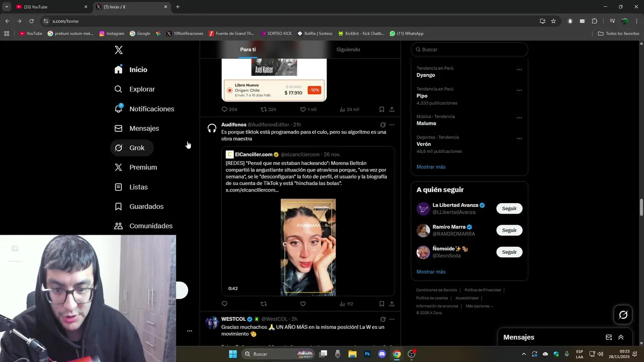The height and width of the screenshot is (362, 644).
Task: Open Notificaciones with the bell icon
Action: coord(144,109)
